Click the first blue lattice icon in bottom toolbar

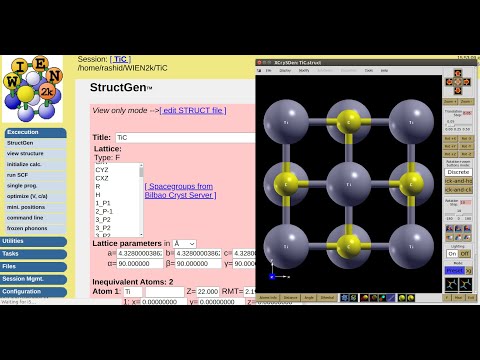click(x=345, y=297)
